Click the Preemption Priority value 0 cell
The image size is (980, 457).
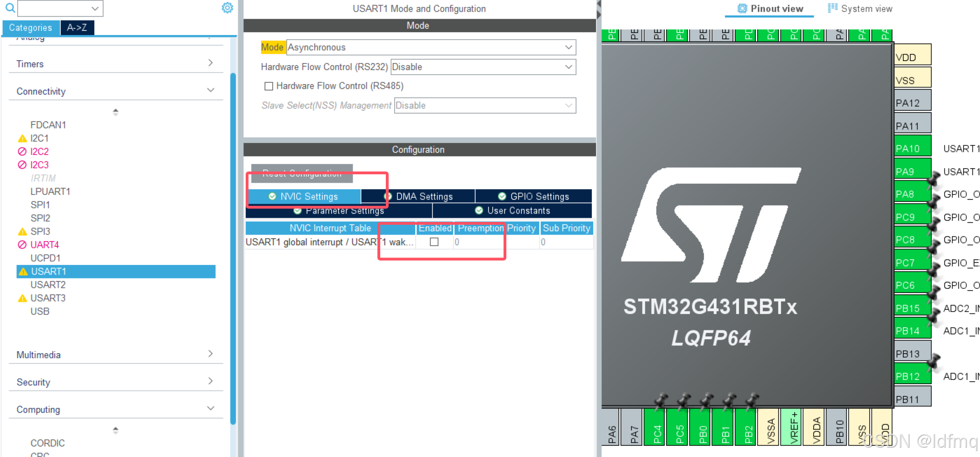click(x=496, y=242)
